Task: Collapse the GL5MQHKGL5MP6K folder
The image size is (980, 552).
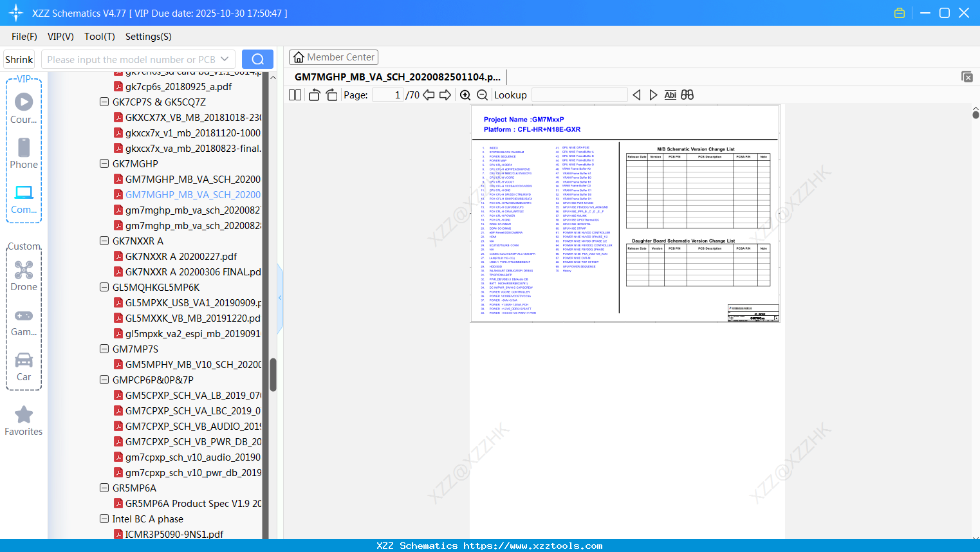Action: (104, 287)
